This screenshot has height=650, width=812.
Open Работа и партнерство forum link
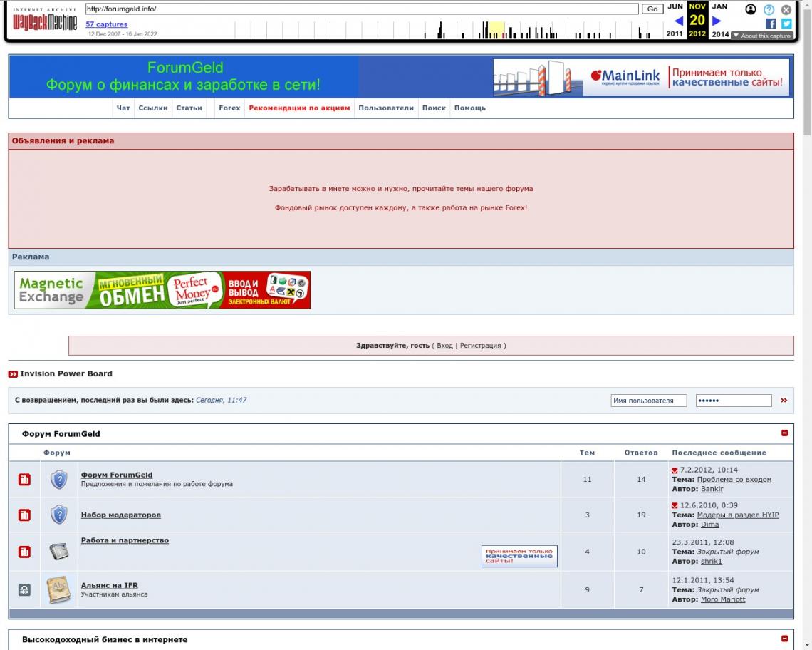pyautogui.click(x=125, y=540)
